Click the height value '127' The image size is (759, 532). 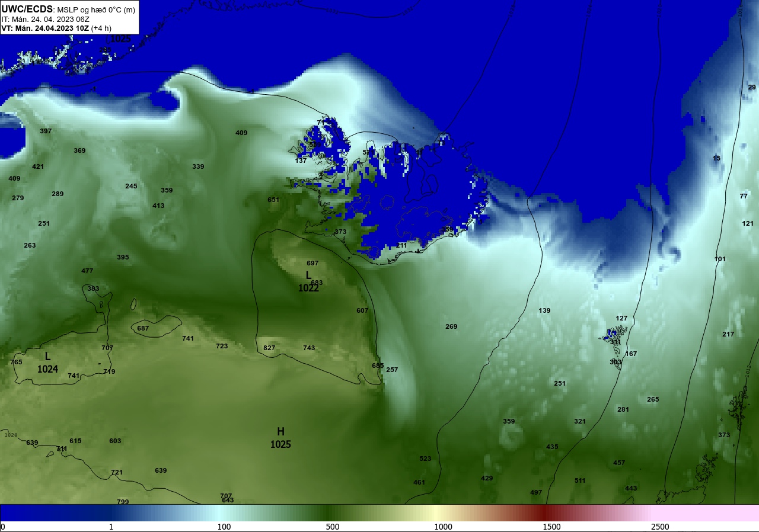point(621,318)
